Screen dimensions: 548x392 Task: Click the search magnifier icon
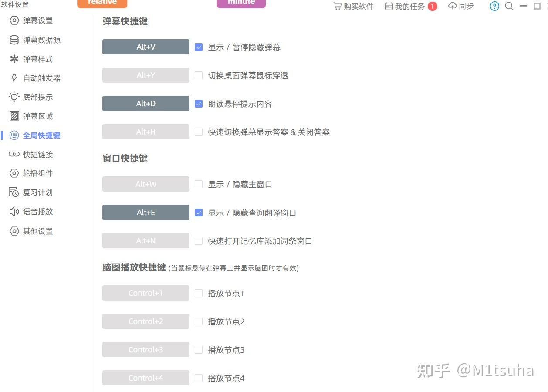click(509, 6)
